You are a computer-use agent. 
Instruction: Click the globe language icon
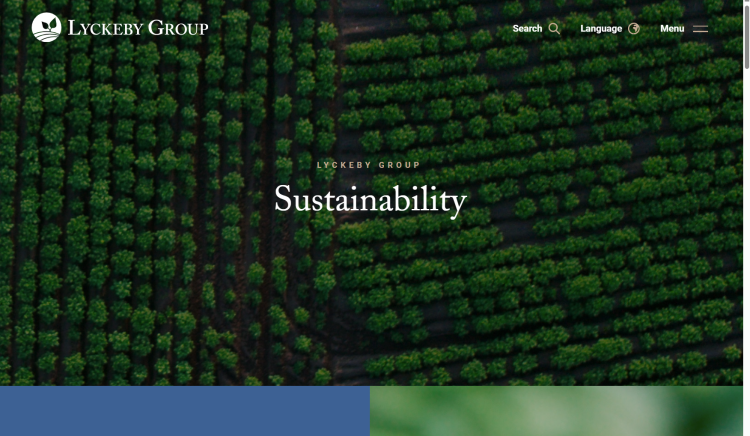coord(634,29)
